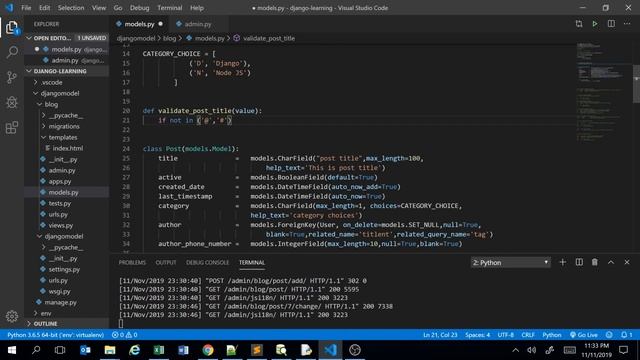
Task: Click Ln 21, Col 23 indicator
Action: [x=440, y=335]
